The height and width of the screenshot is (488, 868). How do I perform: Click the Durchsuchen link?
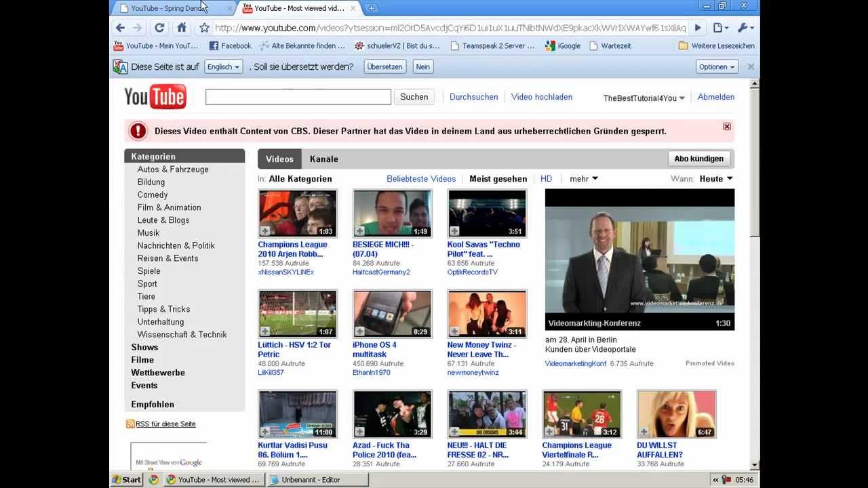pyautogui.click(x=473, y=97)
